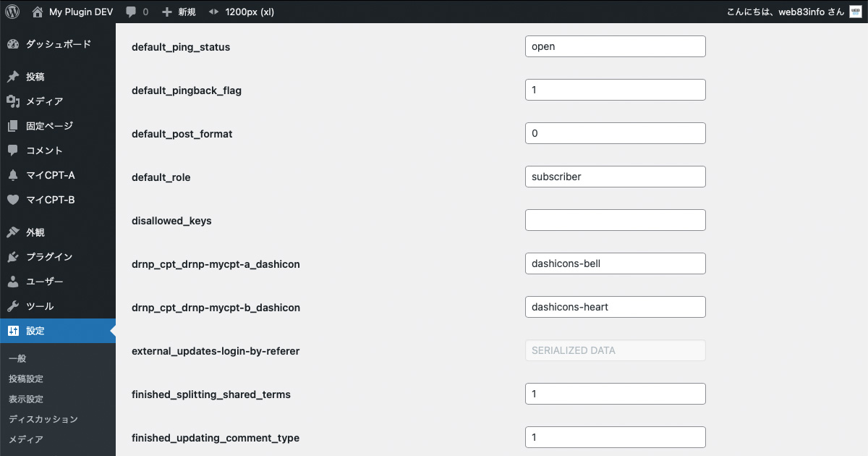Click the comments bubble icon in admin bar
Viewport: 868px width, 456px height.
pyautogui.click(x=131, y=12)
